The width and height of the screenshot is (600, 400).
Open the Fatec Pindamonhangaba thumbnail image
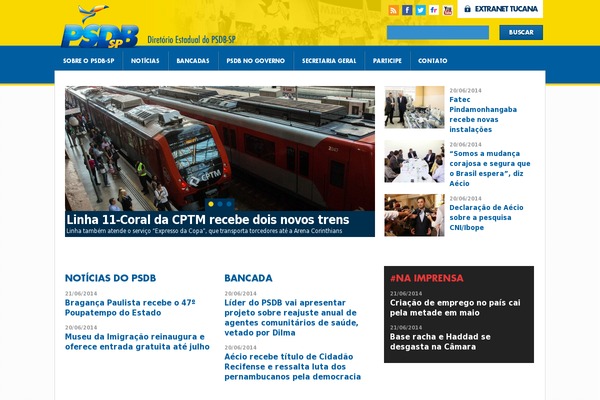pyautogui.click(x=414, y=107)
